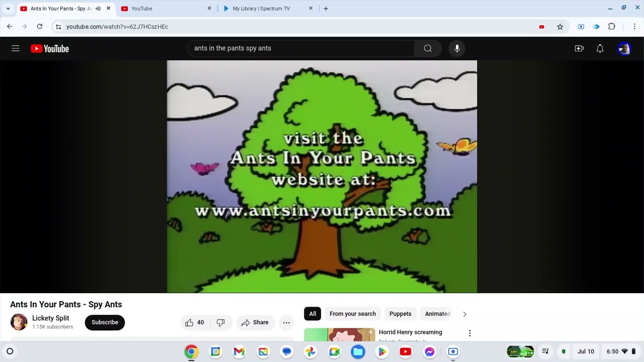The image size is (644, 362).
Task: Open Google Chrome from the shelf
Action: coord(191,352)
